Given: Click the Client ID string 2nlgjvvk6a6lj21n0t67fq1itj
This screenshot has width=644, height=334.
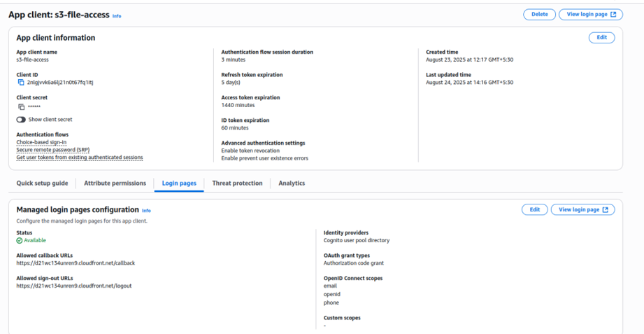Looking at the screenshot, I should pos(60,82).
